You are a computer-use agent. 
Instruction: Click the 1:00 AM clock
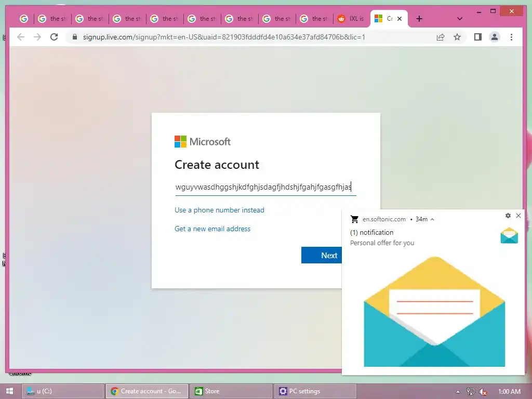509,392
